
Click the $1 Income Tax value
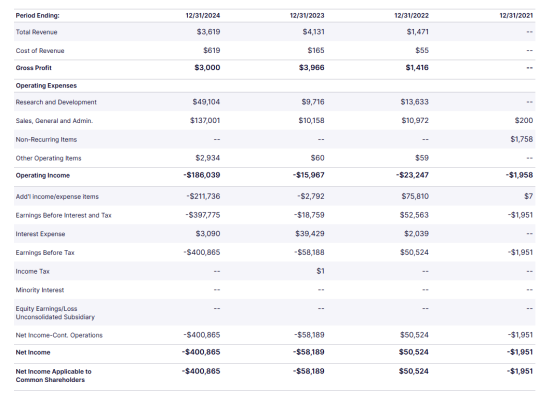click(320, 271)
